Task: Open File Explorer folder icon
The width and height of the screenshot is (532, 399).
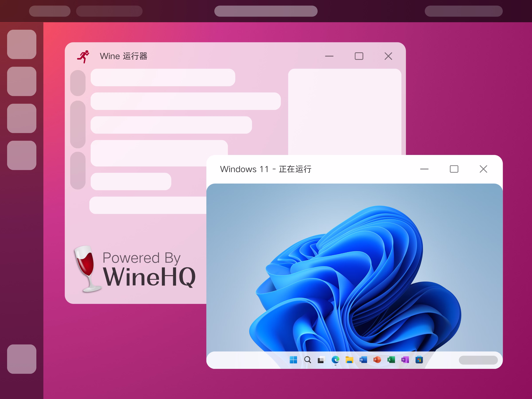Action: (x=349, y=360)
